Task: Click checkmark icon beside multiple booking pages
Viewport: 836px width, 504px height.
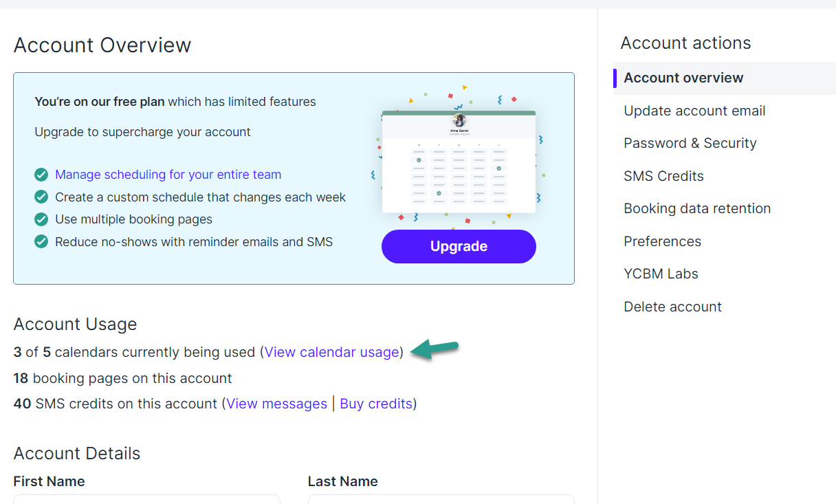Action: click(x=41, y=219)
